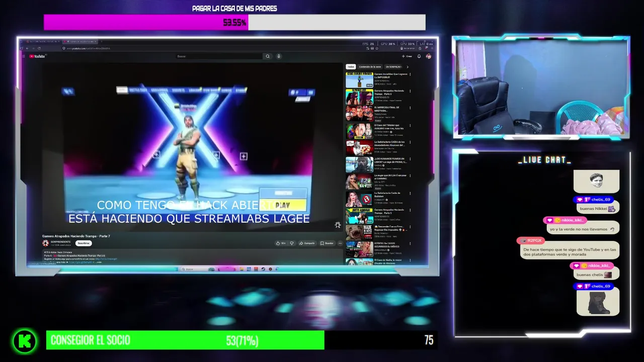Open 'EL MERECIDO FINAL DE MRSTIVEN' thumbnail

click(359, 114)
